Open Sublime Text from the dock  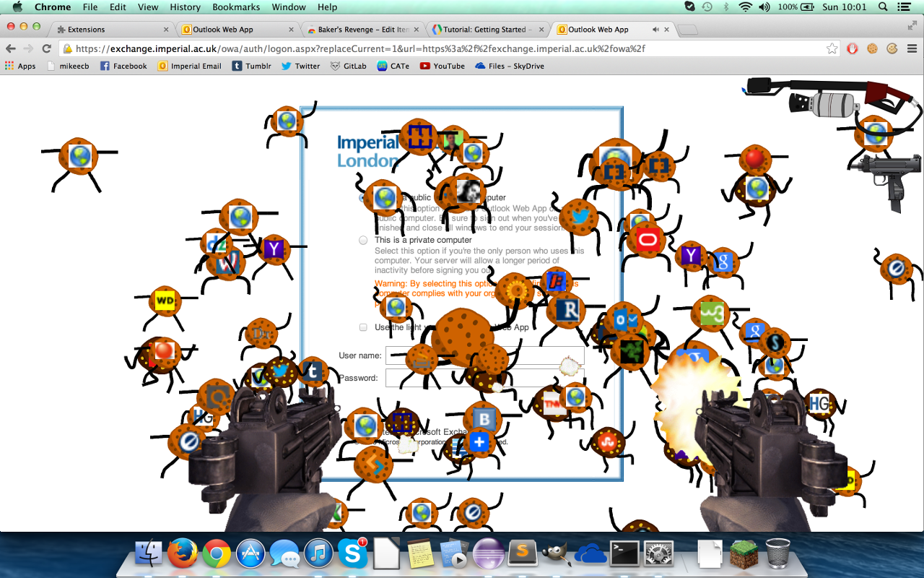click(x=522, y=554)
